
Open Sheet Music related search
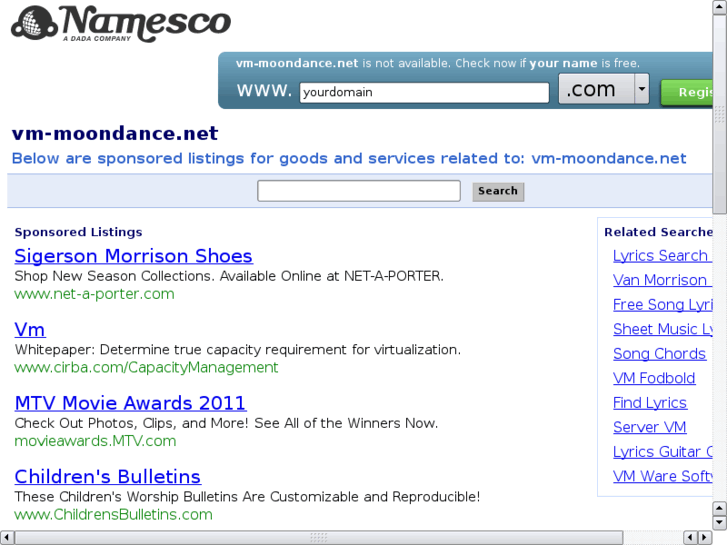point(662,329)
